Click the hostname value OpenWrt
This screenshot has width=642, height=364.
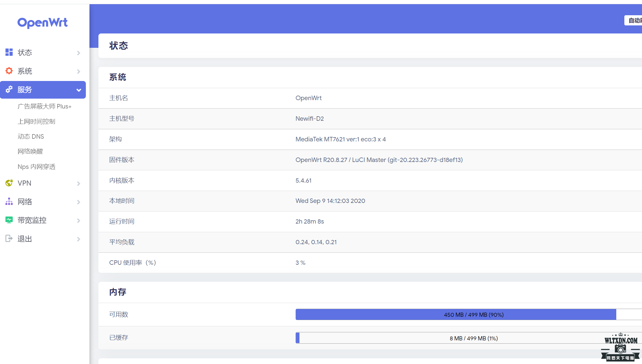click(x=308, y=98)
